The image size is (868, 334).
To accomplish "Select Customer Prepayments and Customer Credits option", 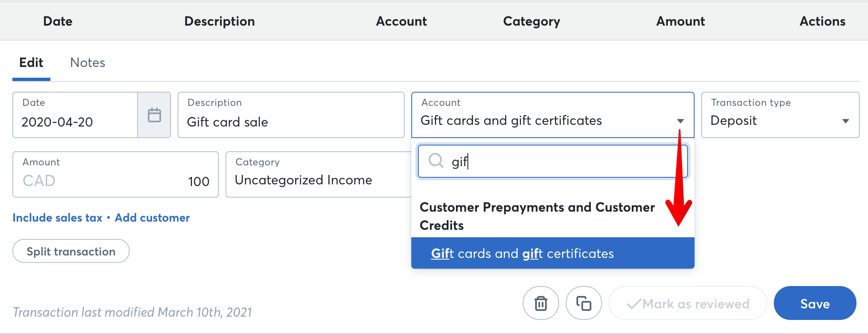I will [537, 216].
